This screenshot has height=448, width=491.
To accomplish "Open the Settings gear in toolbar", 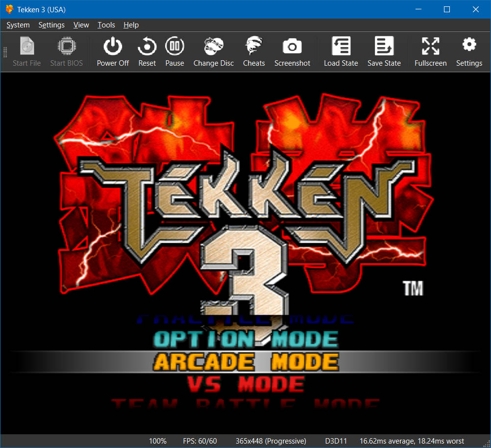I will (x=469, y=51).
